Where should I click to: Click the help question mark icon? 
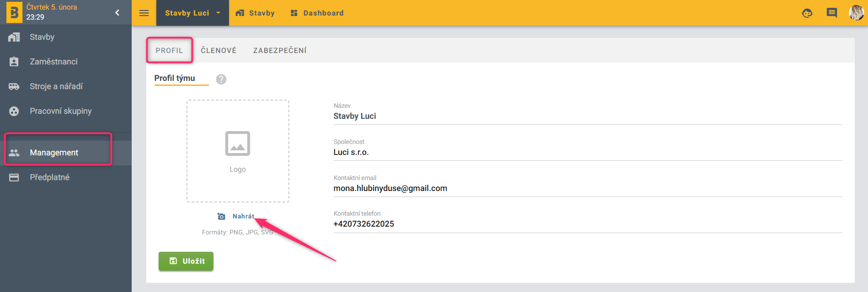pos(221,79)
